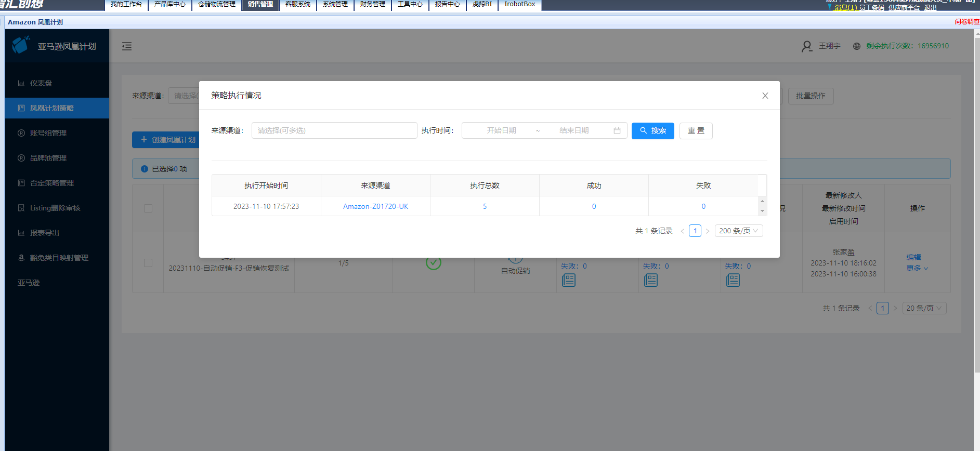Open 账号组管理 in the sidebar
This screenshot has width=980, height=451.
point(57,133)
